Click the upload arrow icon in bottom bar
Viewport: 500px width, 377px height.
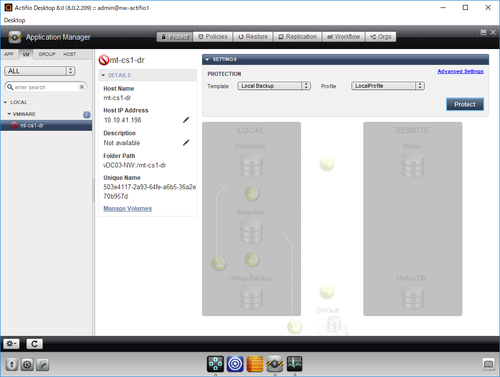pyautogui.click(x=12, y=364)
